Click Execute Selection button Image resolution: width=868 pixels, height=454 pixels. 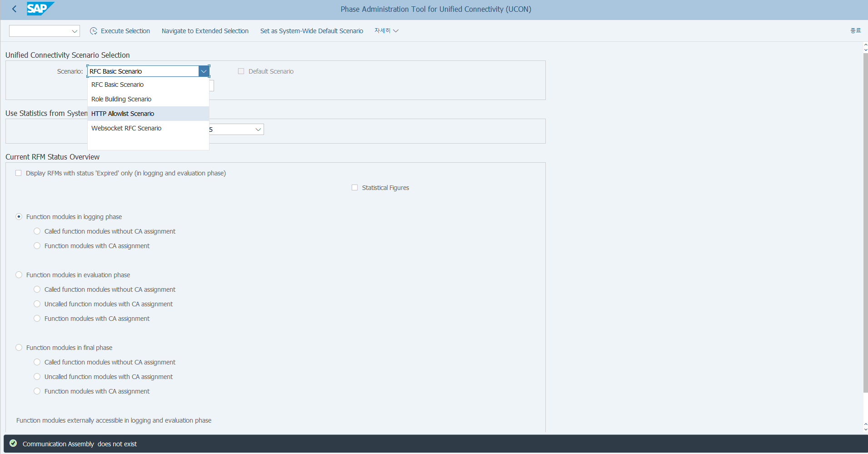click(x=120, y=31)
